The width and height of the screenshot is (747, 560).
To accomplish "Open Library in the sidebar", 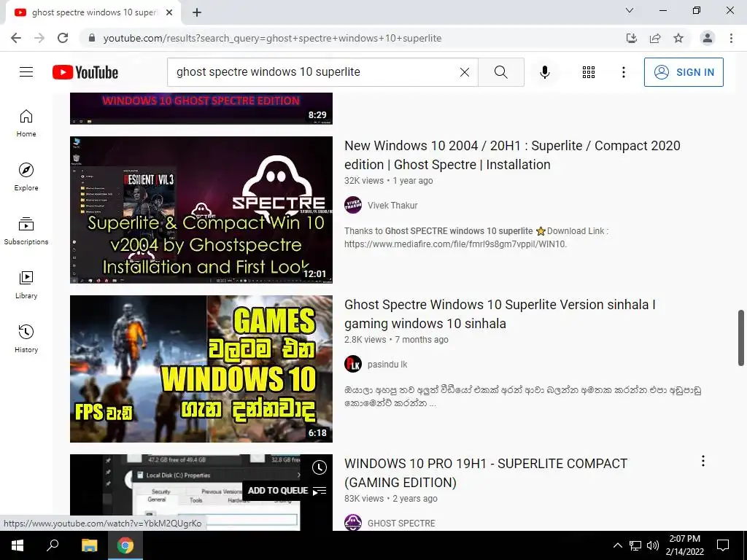I will pos(26,285).
